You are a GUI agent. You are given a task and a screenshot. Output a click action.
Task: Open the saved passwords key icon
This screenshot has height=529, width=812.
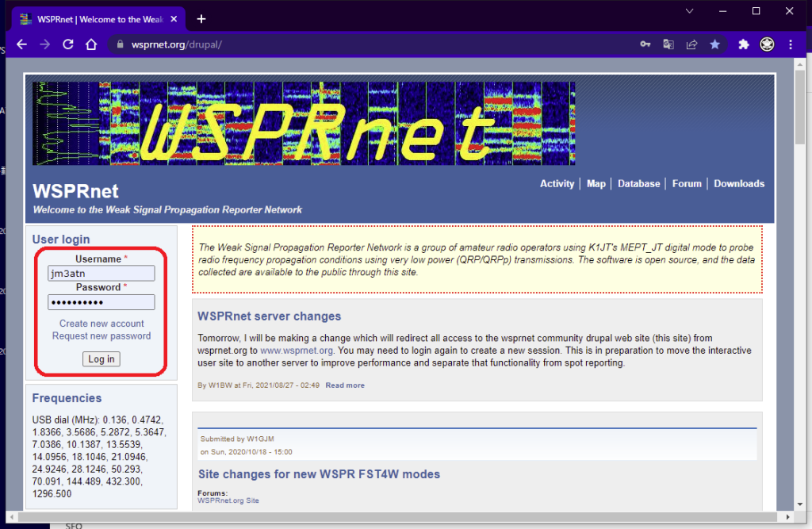645,44
